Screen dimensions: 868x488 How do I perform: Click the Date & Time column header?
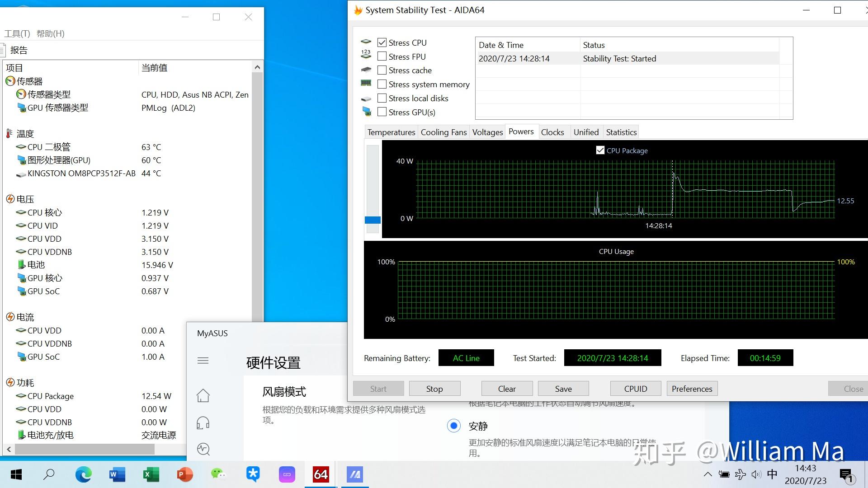tap(528, 45)
